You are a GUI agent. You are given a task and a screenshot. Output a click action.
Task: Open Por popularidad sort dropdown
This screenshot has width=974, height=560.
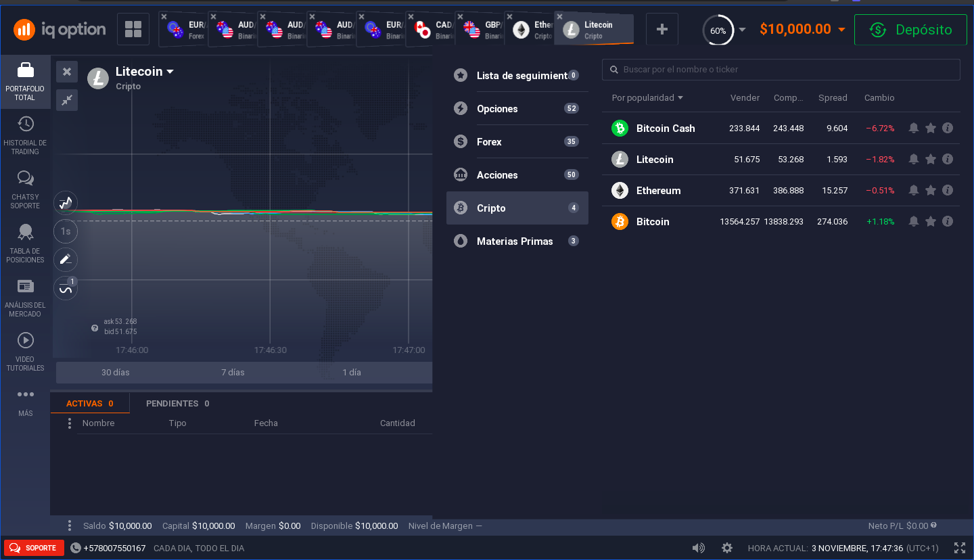pyautogui.click(x=647, y=98)
